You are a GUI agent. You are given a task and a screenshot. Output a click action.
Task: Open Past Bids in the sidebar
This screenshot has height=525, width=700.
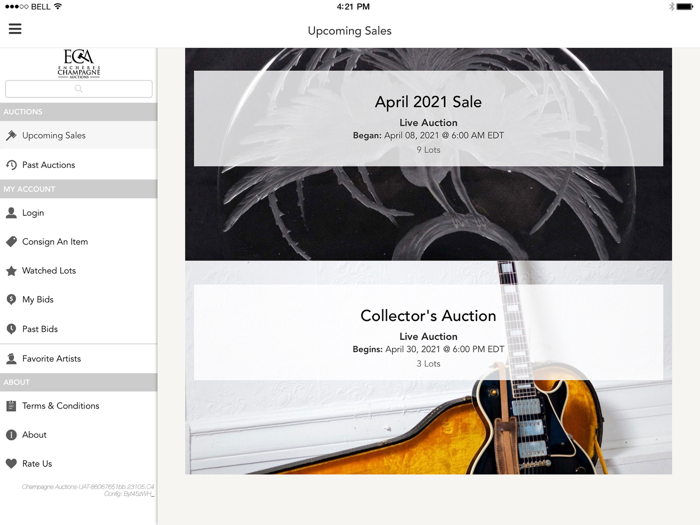[x=79, y=329]
